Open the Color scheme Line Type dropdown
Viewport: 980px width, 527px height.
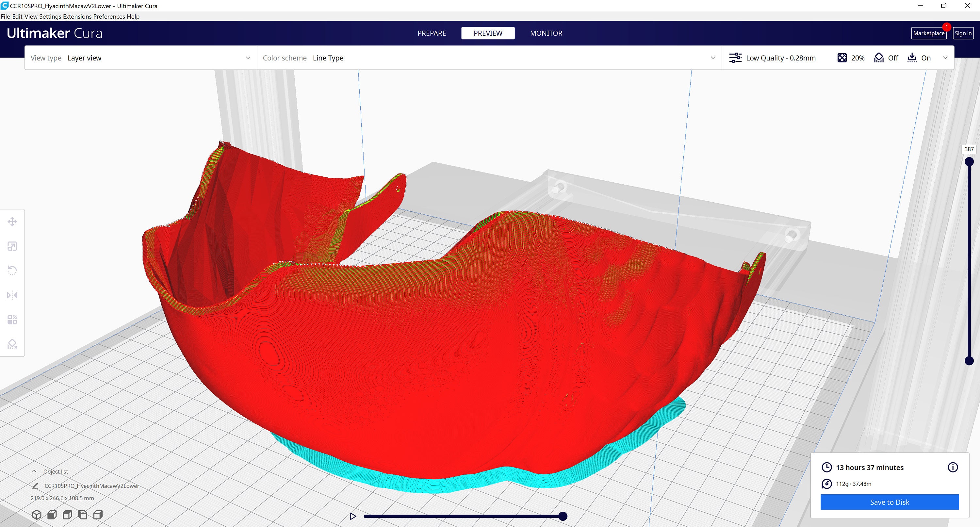(x=713, y=58)
